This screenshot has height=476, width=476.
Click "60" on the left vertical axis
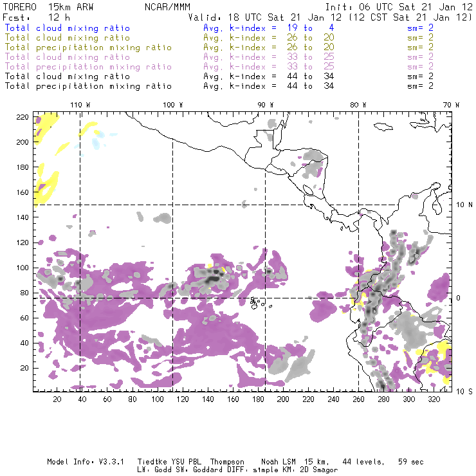point(24,318)
